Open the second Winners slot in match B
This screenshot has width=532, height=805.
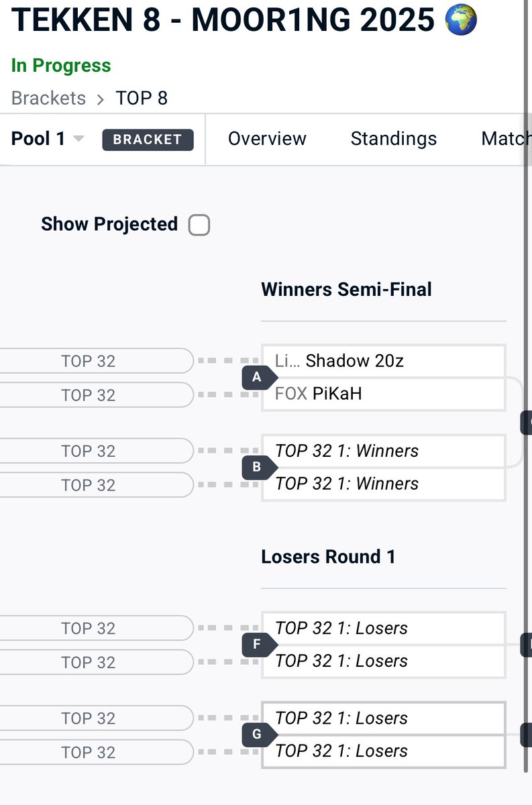pyautogui.click(x=383, y=484)
